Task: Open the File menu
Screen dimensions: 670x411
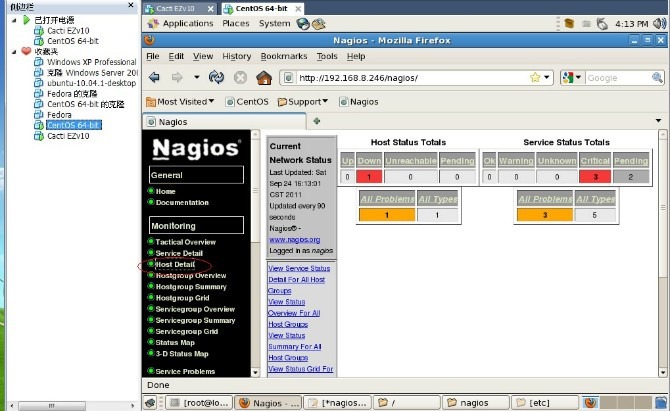Action: tap(153, 56)
